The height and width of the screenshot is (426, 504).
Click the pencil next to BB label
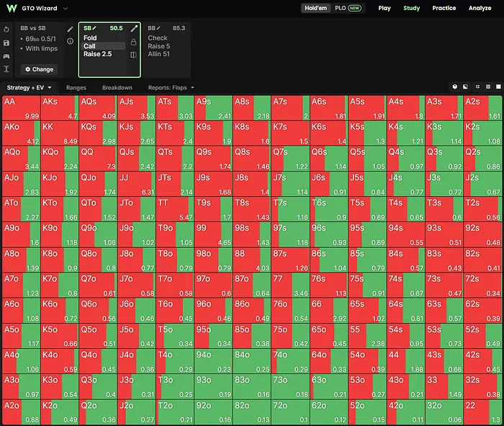[x=158, y=28]
